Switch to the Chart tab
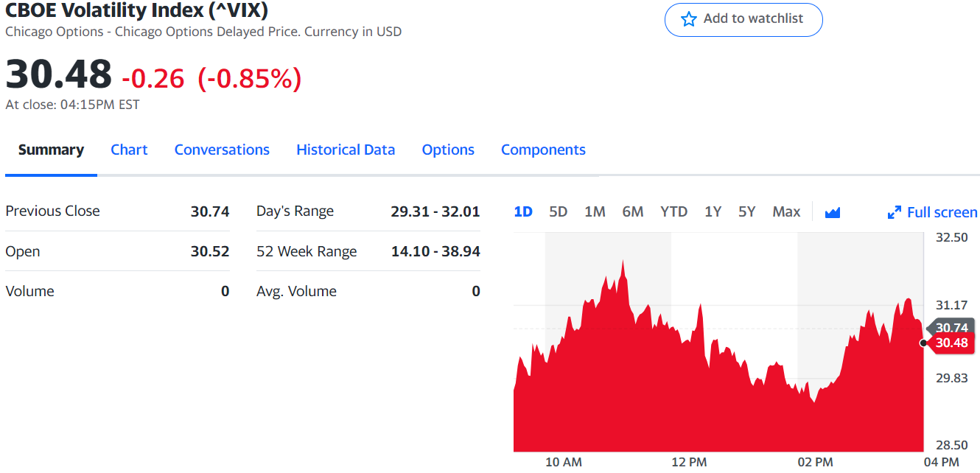The height and width of the screenshot is (473, 980). [x=129, y=150]
